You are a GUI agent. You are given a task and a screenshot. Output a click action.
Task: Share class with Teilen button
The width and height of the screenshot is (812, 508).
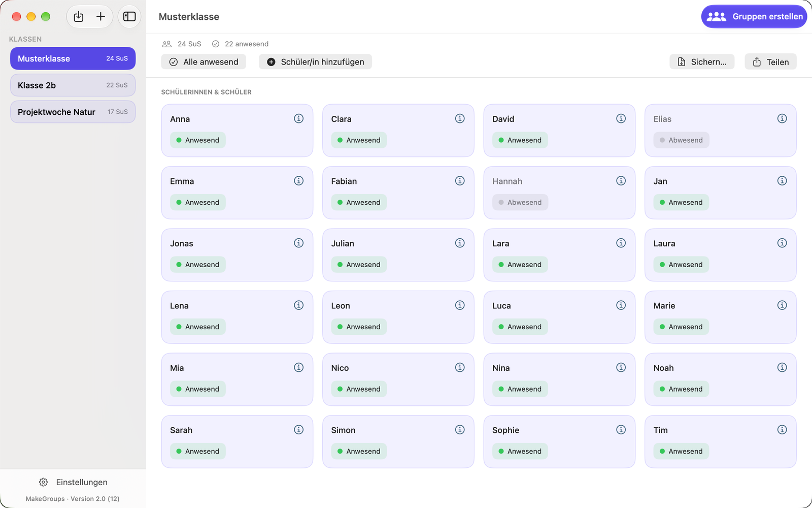[x=770, y=62]
